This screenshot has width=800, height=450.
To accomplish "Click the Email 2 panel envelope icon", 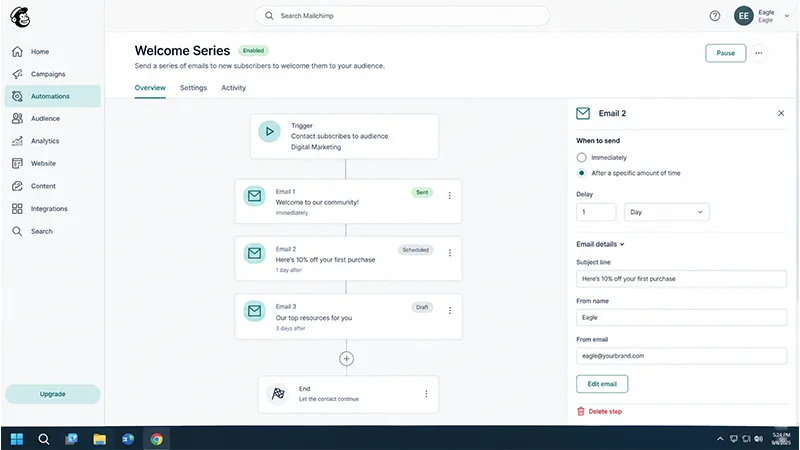I will click(583, 113).
